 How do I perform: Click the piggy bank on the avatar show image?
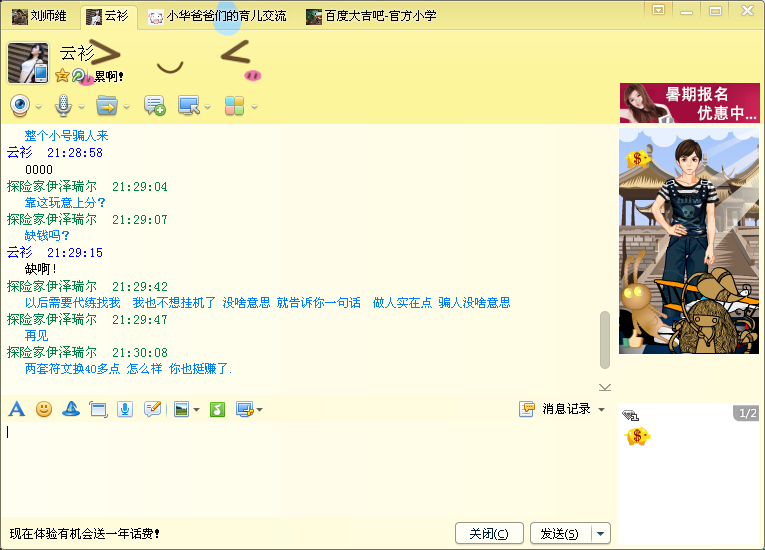pyautogui.click(x=637, y=159)
